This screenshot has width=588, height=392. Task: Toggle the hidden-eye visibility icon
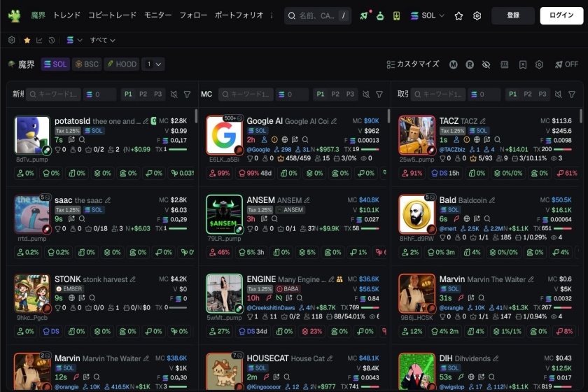[486, 64]
